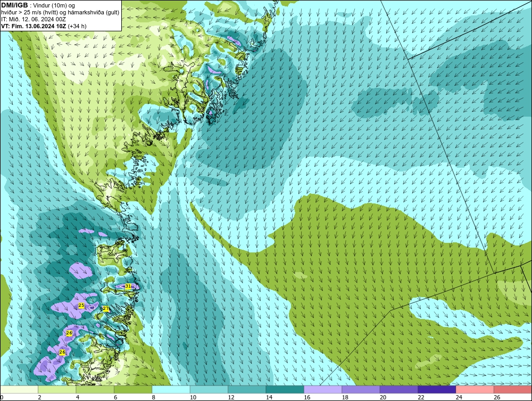The width and height of the screenshot is (532, 401).
Task: Click the red color bar segment above 26 m/s
Action: point(513,389)
